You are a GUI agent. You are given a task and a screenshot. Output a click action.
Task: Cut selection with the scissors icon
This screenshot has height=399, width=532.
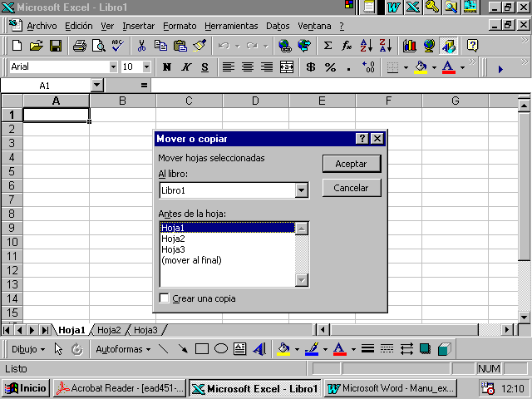pyautogui.click(x=141, y=46)
